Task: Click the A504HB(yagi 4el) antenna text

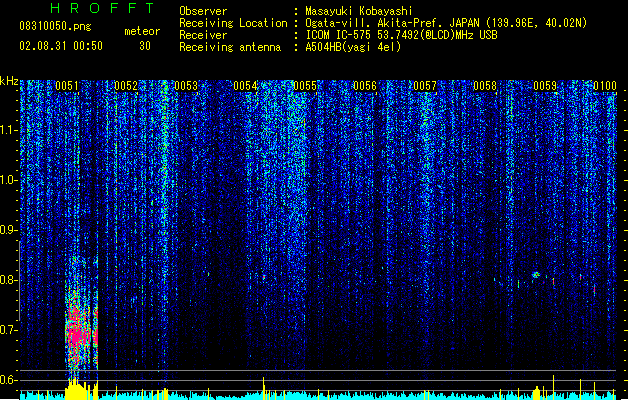Action: [x=353, y=47]
